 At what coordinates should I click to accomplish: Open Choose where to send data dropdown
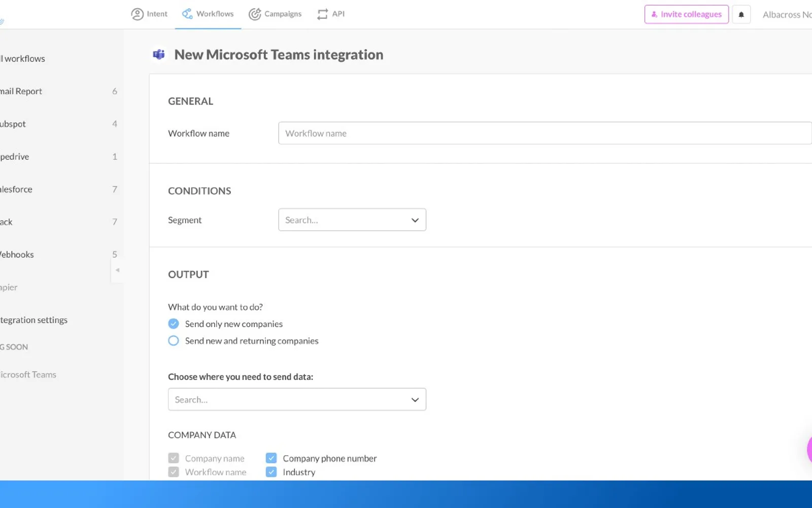297,399
